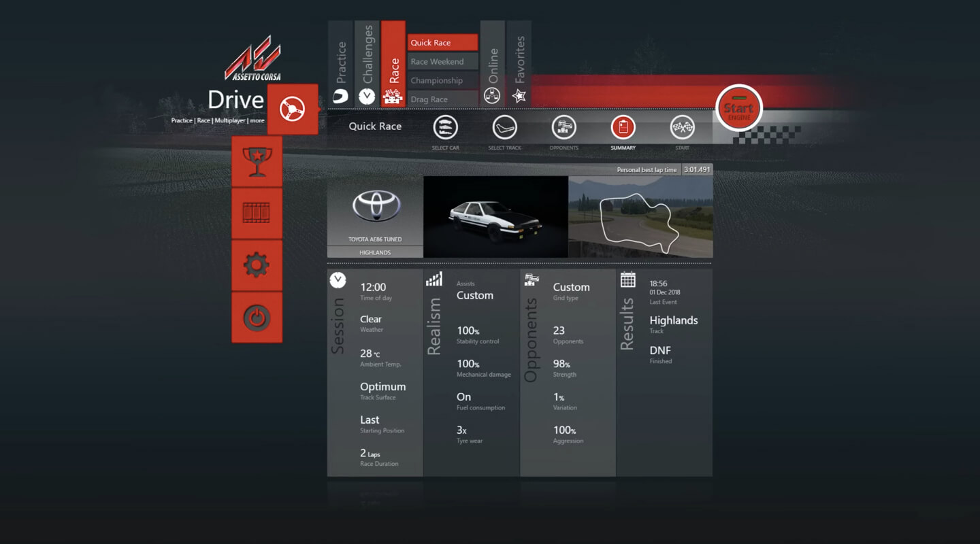980x544 pixels.
Task: Click the Clear weather value
Action: [371, 319]
